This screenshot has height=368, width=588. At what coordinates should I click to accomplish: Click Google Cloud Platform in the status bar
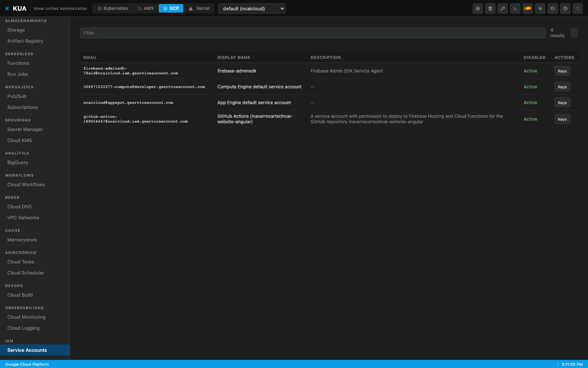(x=27, y=364)
